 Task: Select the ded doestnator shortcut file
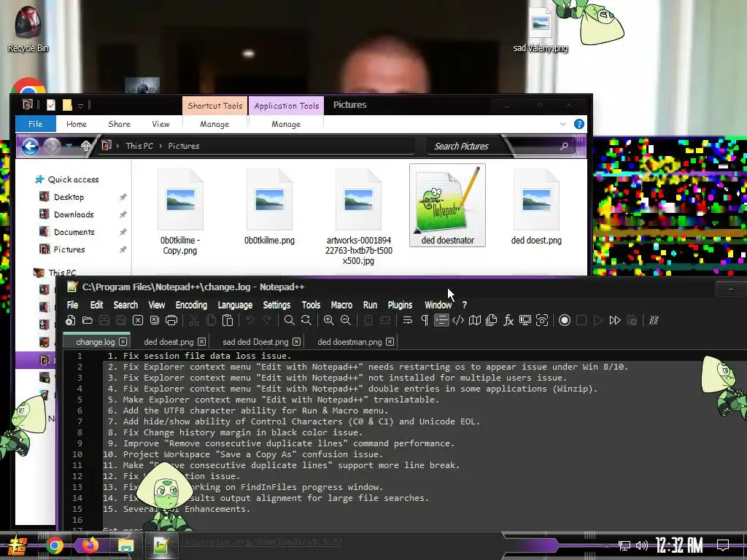coord(447,205)
